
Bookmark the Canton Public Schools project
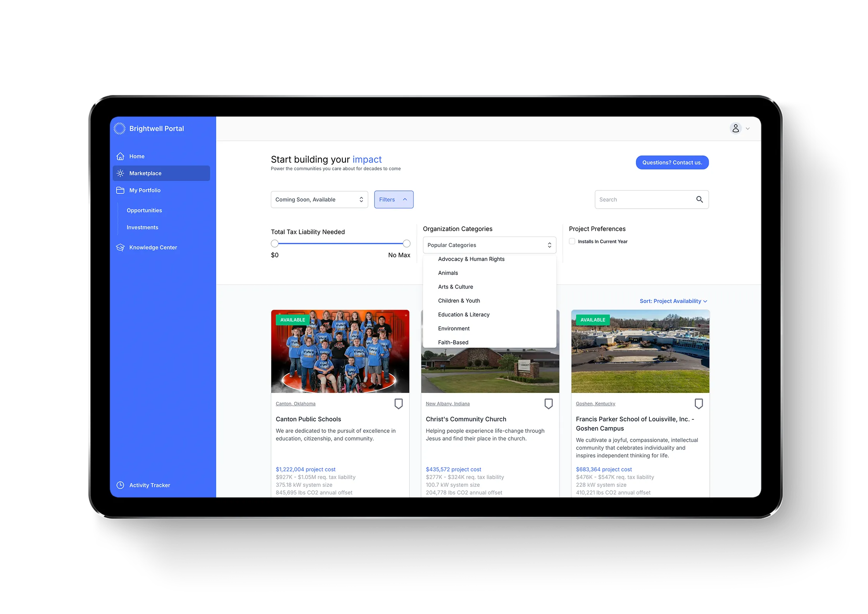pos(398,404)
